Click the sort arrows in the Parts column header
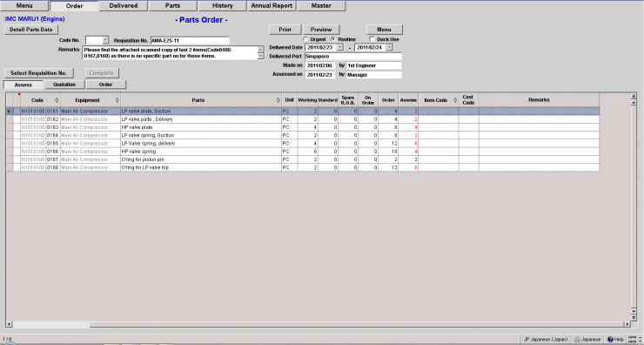This screenshot has height=345, width=644. click(278, 100)
